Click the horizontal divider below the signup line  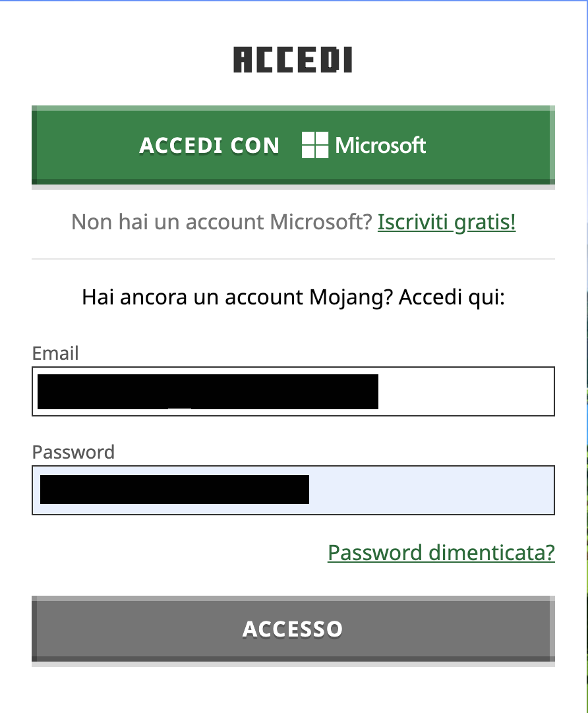[x=293, y=259]
